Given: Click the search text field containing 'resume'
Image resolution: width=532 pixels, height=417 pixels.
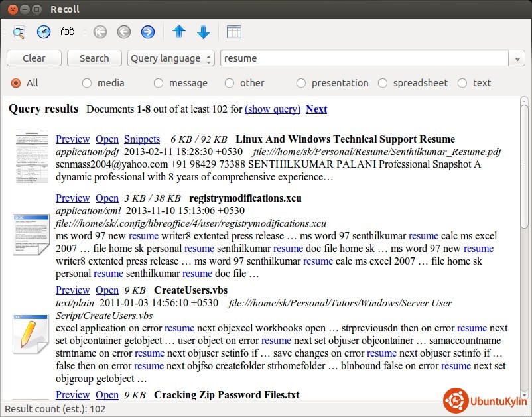Looking at the screenshot, I should [365, 58].
